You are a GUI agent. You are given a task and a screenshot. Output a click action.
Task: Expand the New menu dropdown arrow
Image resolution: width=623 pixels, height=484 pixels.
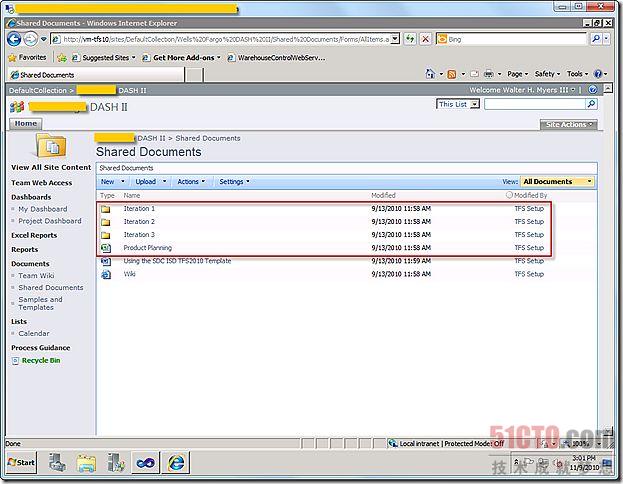tap(122, 182)
